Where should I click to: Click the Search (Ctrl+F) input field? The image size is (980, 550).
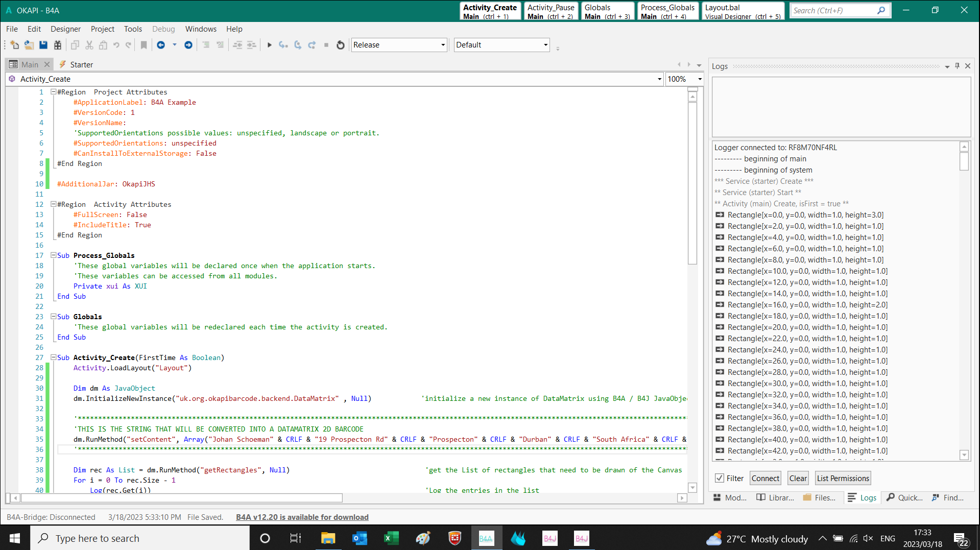pos(832,10)
